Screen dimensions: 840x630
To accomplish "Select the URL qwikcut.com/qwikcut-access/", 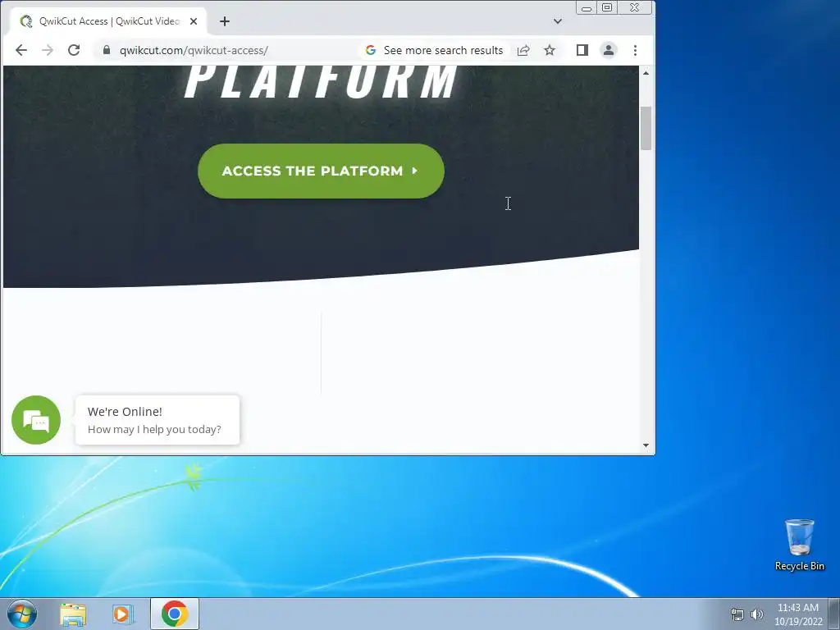I will (x=194, y=50).
